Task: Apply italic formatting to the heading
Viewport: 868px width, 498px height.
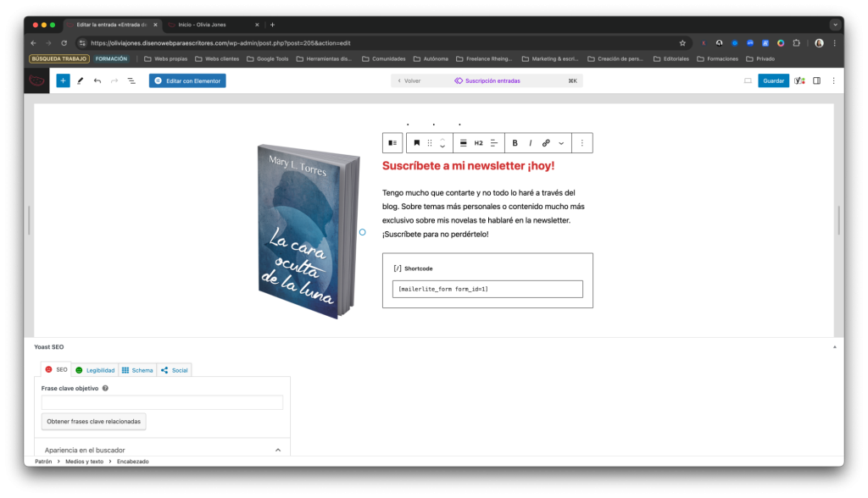Action: click(x=531, y=143)
